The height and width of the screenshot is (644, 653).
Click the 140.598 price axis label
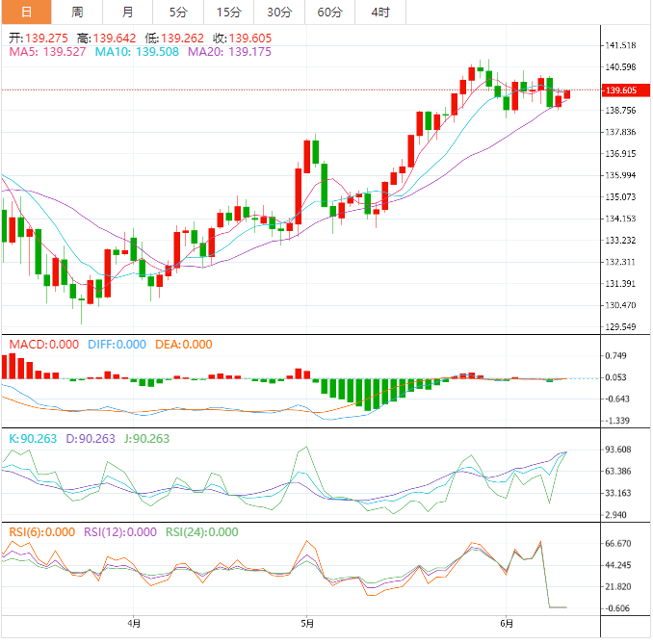(x=620, y=67)
